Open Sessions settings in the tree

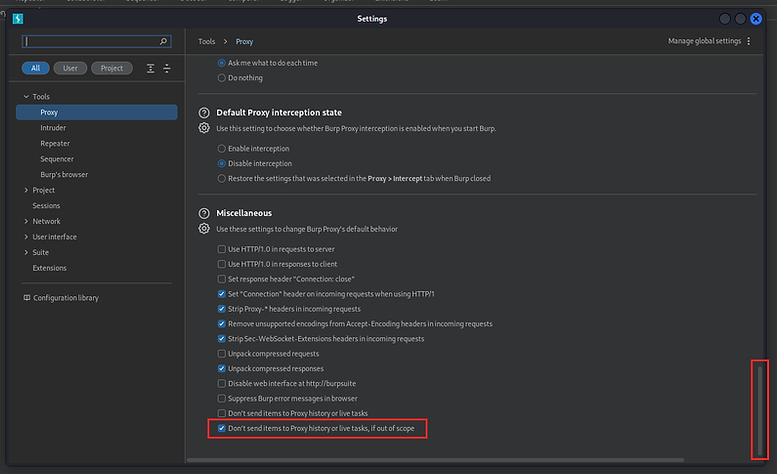tap(46, 206)
